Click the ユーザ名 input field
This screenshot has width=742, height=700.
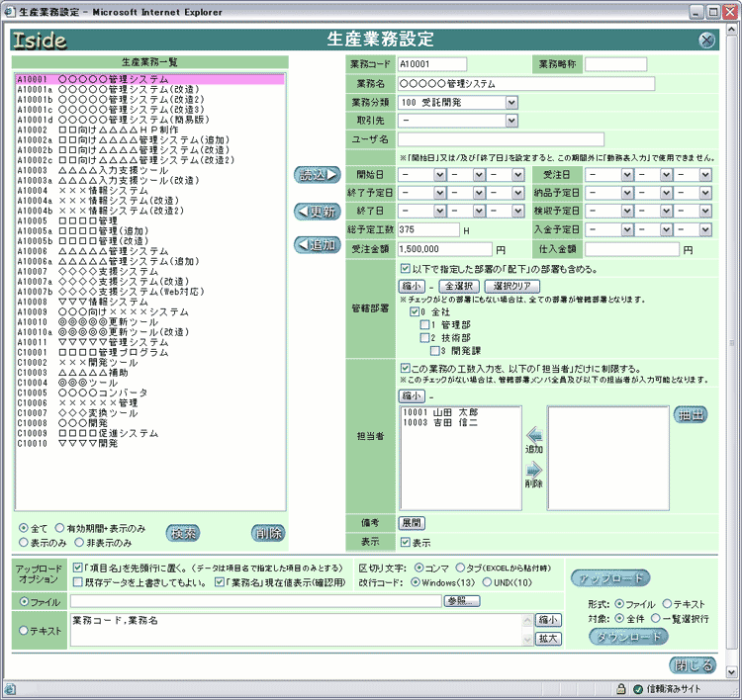501,139
